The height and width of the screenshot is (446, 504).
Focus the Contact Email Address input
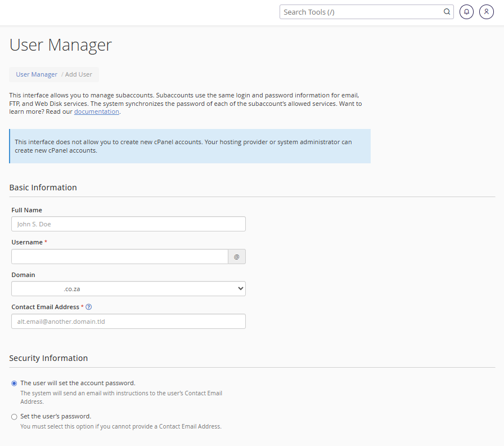(x=128, y=321)
